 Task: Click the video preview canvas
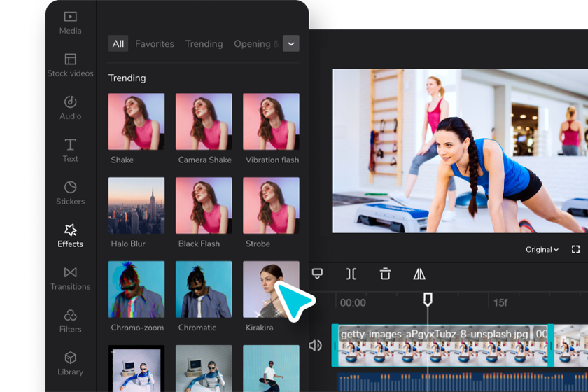[460, 150]
